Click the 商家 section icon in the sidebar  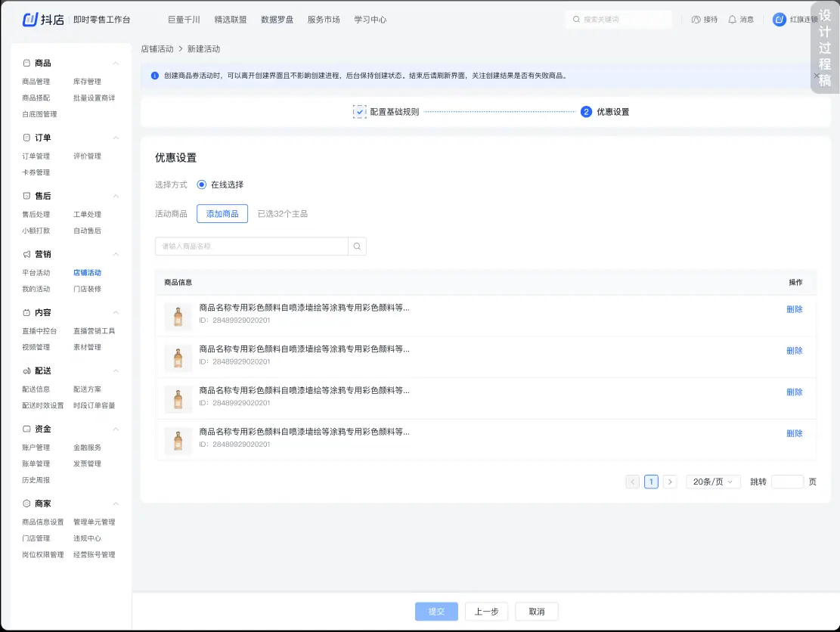[x=26, y=503]
